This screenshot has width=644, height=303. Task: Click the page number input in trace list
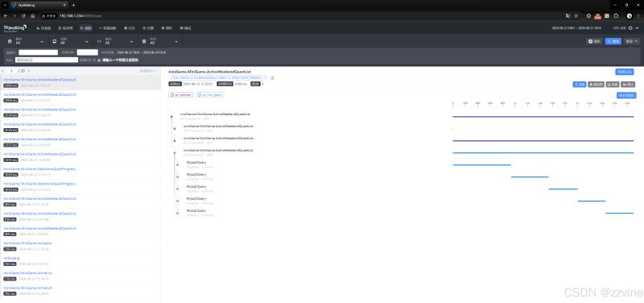coord(12,71)
